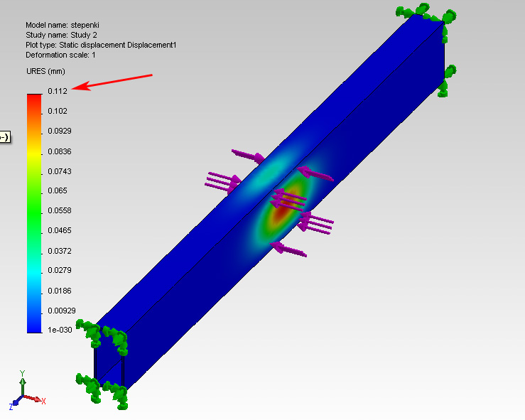Select the 0.0929 legend value
This screenshot has width=525, height=420.
click(60, 131)
